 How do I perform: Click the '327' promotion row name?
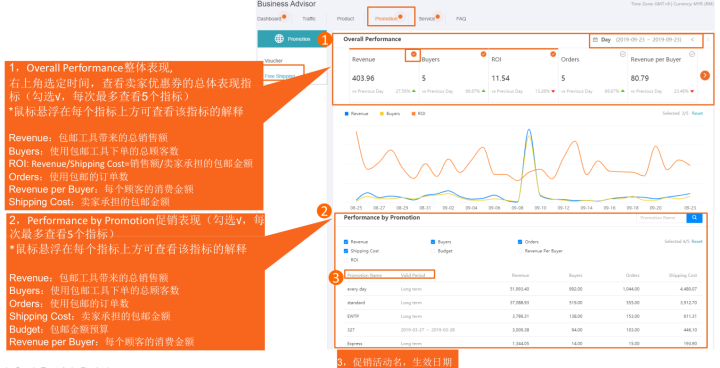pyautogui.click(x=351, y=330)
